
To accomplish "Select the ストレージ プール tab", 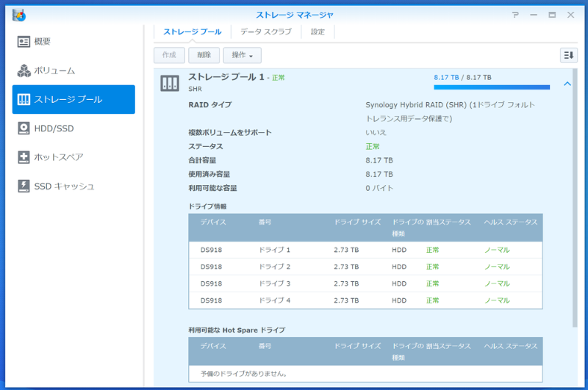I will click(192, 32).
